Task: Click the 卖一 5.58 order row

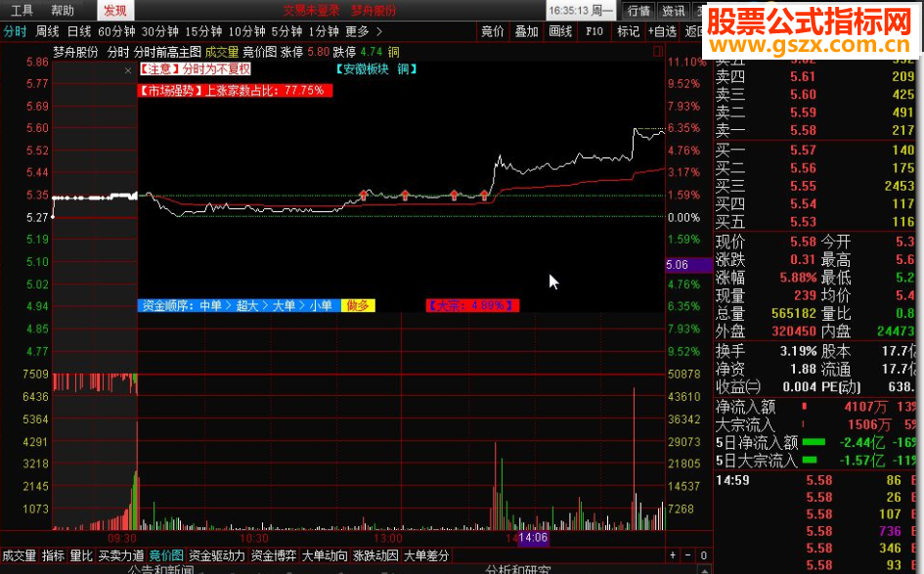Action: tap(815, 130)
